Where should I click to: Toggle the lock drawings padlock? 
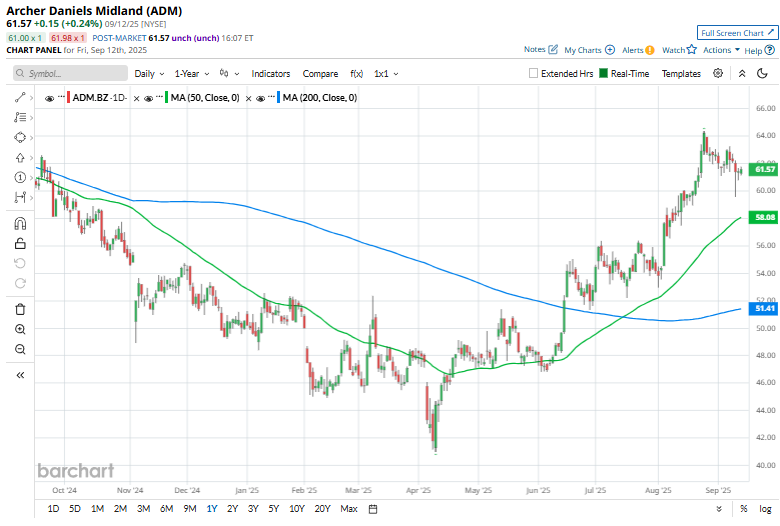coord(20,243)
